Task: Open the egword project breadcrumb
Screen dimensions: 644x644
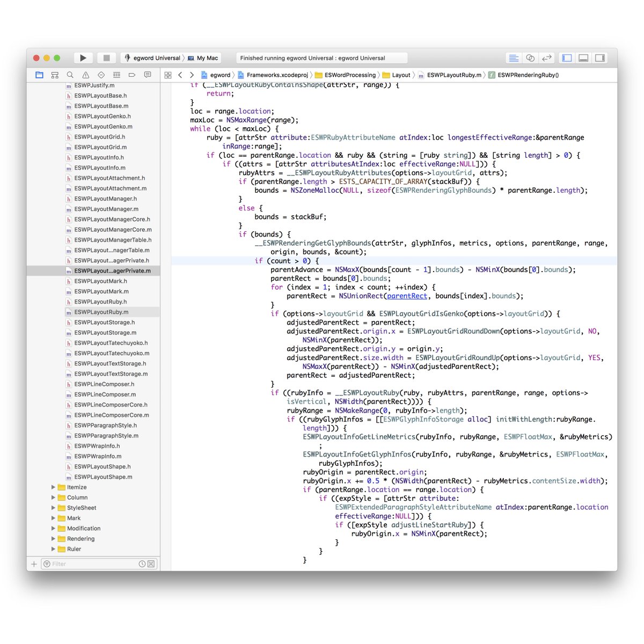Action: click(216, 75)
